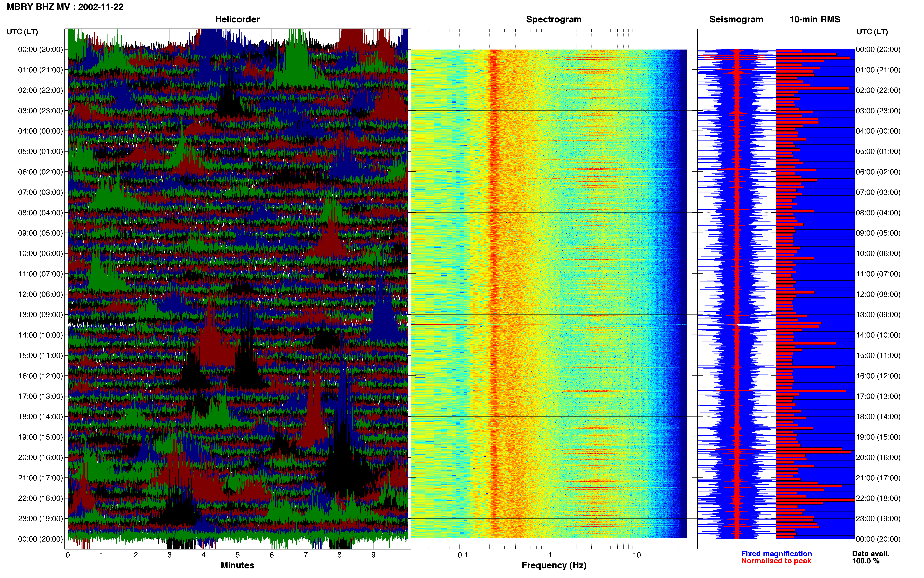This screenshot has height=578, width=924.
Task: Click left time label '13:00 (09:00)'
Action: click(41, 315)
